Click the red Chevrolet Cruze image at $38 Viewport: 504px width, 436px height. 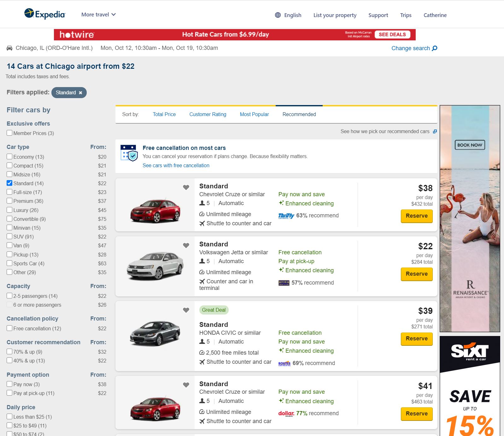[155, 210]
